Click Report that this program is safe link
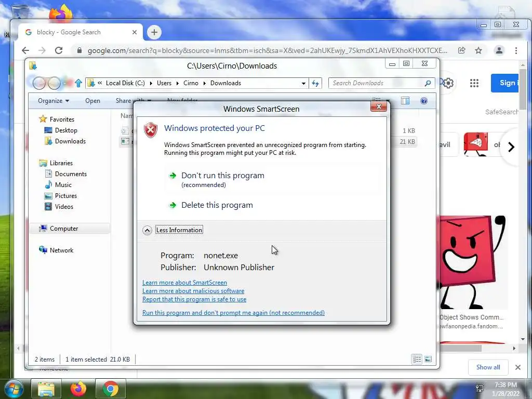Image resolution: width=532 pixels, height=399 pixels. pyautogui.click(x=194, y=299)
